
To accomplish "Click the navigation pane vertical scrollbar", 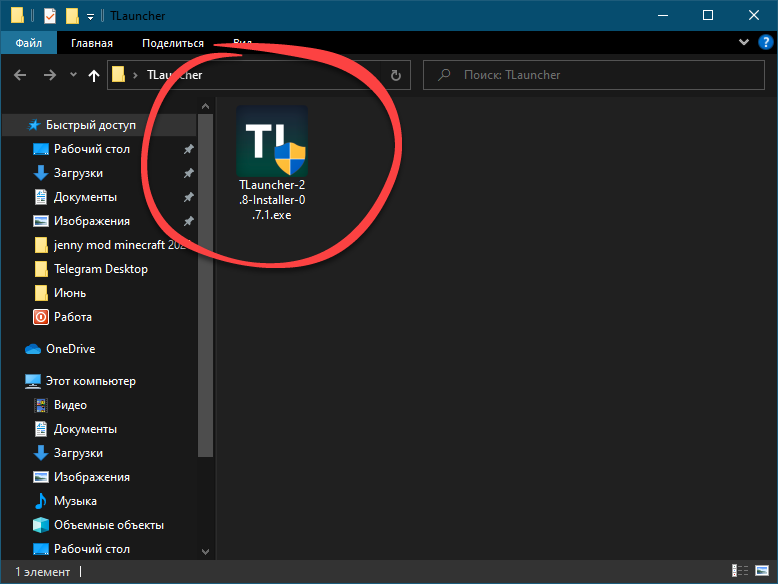I will tap(206, 300).
